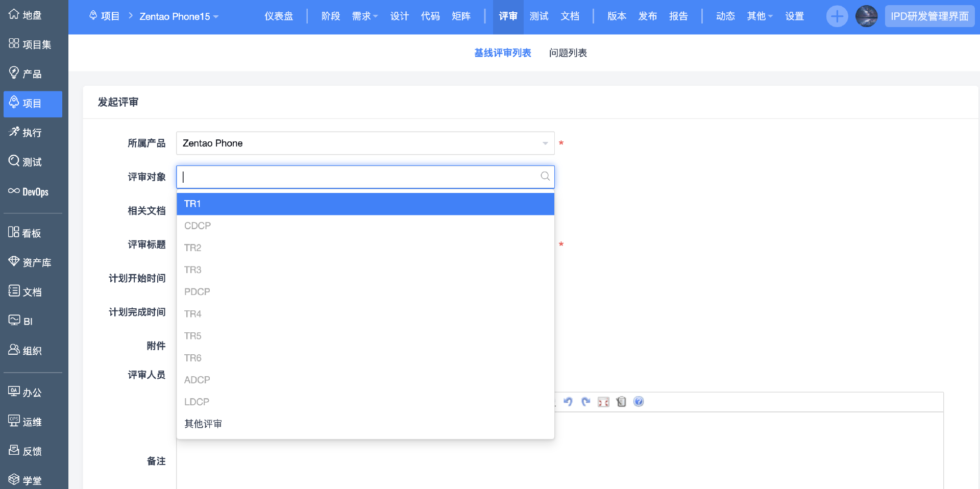Expand the 其他 menu in top navigation

[759, 16]
